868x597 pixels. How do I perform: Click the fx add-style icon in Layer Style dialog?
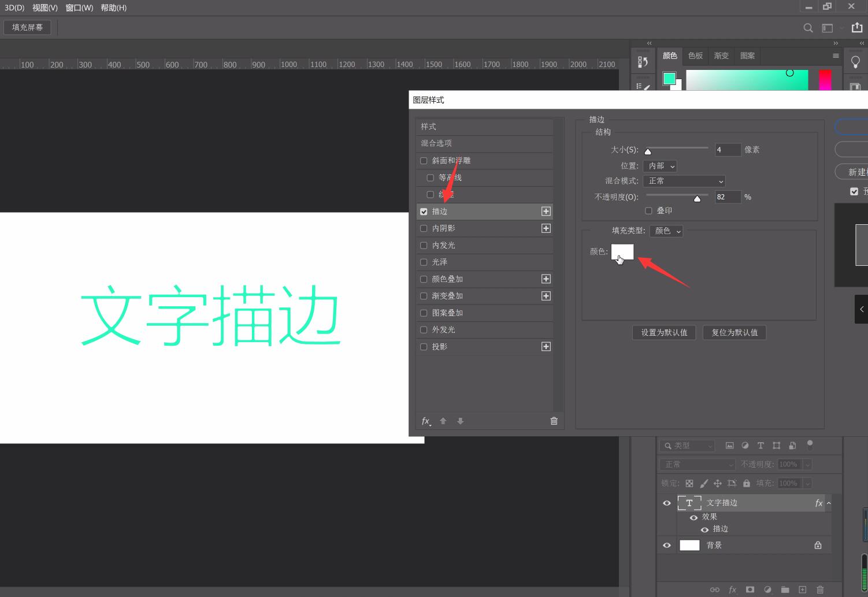coord(426,421)
